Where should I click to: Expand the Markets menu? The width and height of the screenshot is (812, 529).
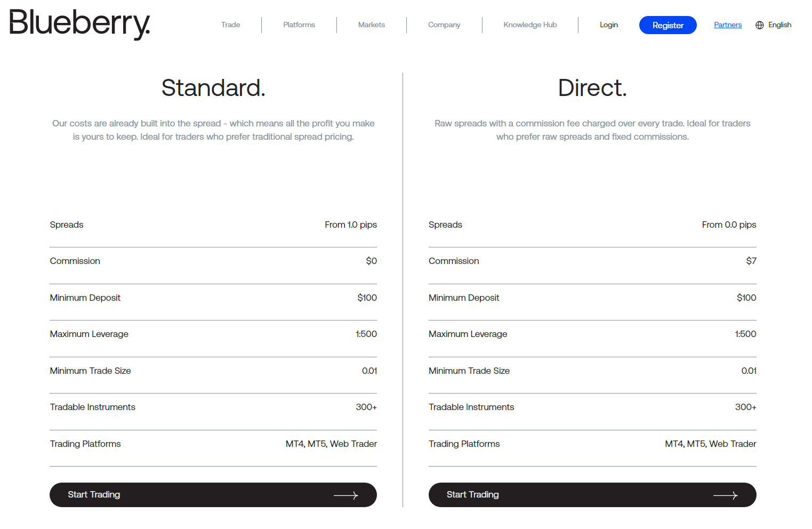372,25
